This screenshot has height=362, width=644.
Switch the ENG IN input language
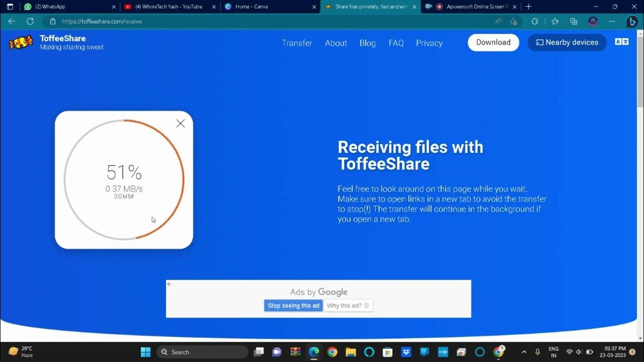[553, 352]
